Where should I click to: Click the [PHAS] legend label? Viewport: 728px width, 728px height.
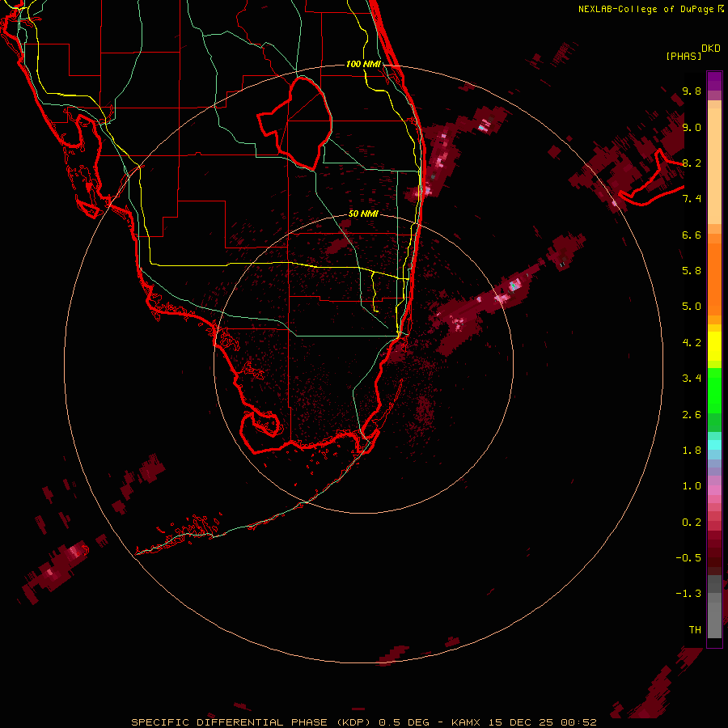point(684,56)
